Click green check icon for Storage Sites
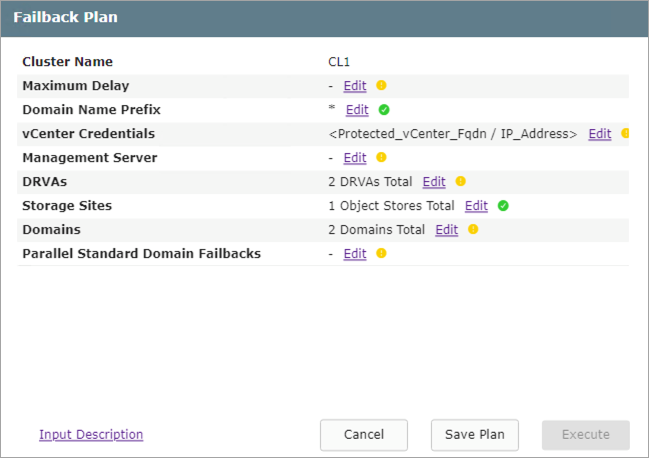Screen dimensions: 649x458 (503, 206)
